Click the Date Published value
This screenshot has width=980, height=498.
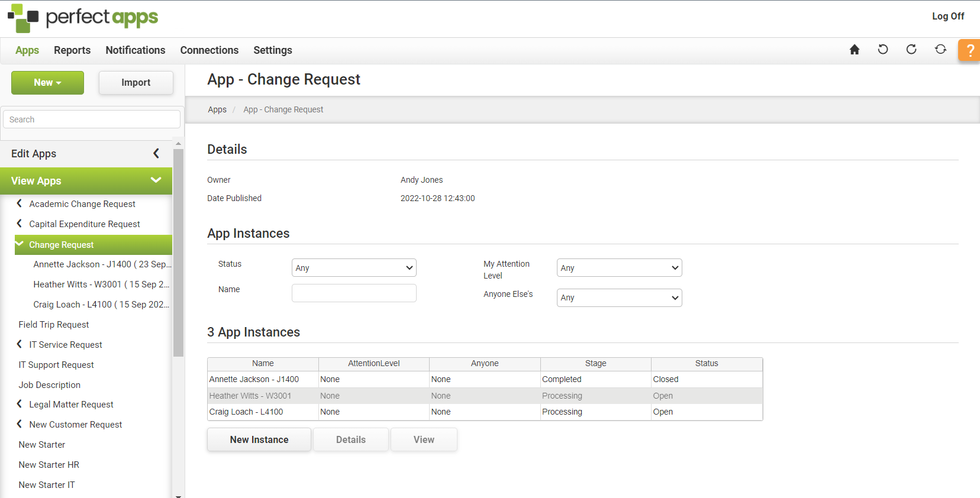(438, 198)
